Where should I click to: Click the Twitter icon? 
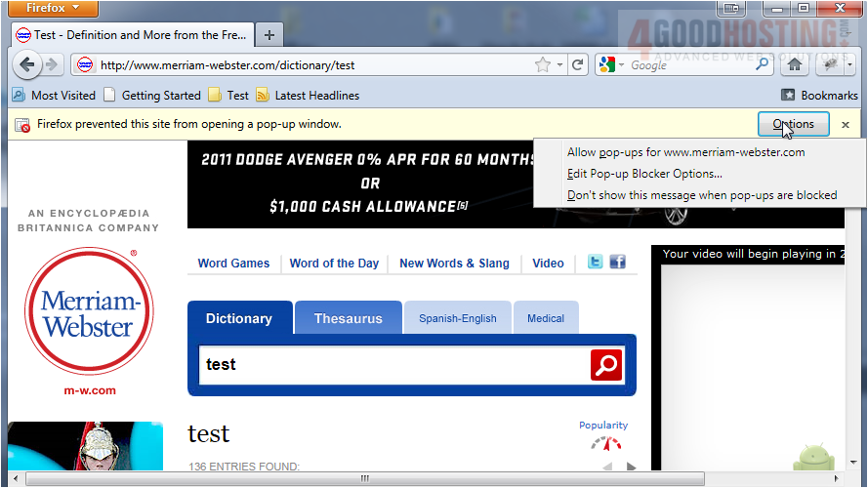(595, 263)
